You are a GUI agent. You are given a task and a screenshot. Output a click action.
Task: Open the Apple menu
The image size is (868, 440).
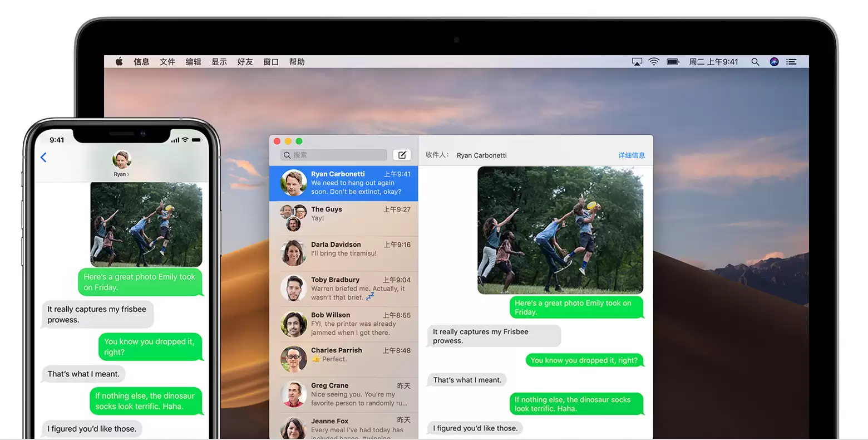119,62
